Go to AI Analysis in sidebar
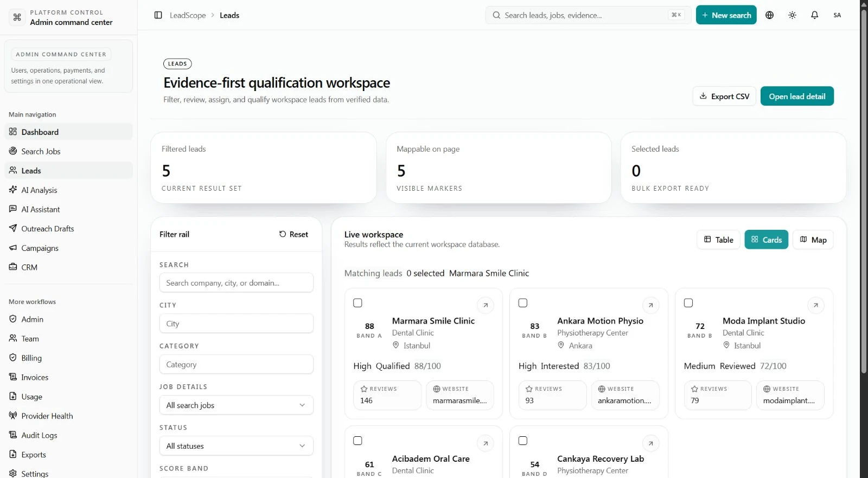868x478 pixels. click(x=68, y=190)
